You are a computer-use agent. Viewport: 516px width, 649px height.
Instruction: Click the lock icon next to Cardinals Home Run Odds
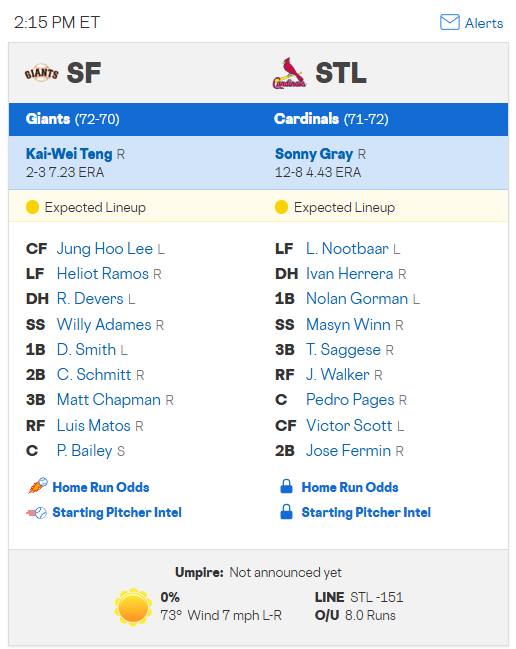coord(286,486)
